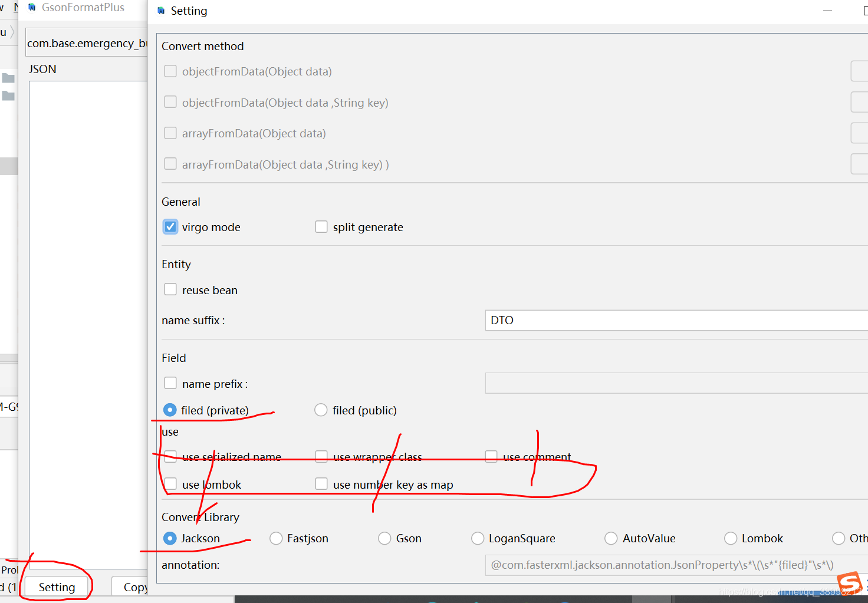The height and width of the screenshot is (603, 868).
Task: Disable virgo mode
Action: 170,226
